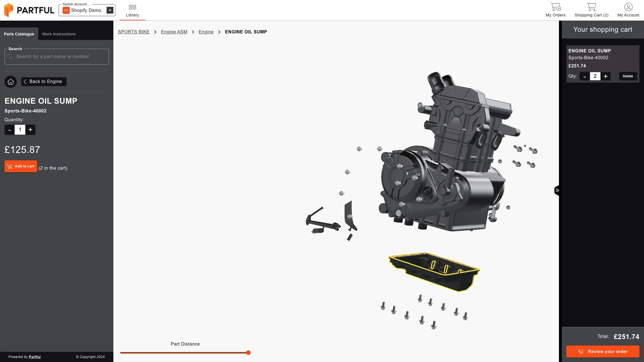Increase cart Qty for Engine Oil Sump
Image resolution: width=644 pixels, height=362 pixels.
(x=605, y=76)
